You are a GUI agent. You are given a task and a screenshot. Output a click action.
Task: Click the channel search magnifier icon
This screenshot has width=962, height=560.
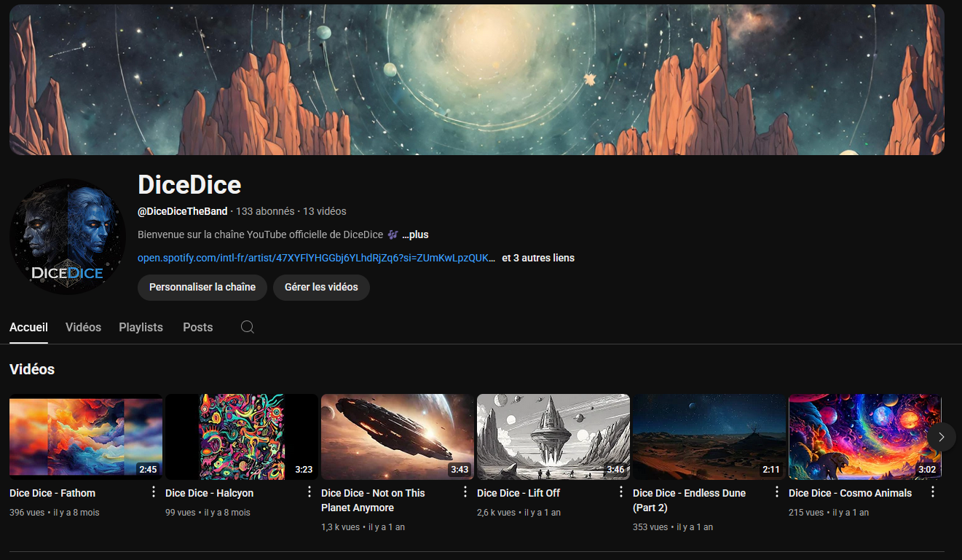pos(248,327)
